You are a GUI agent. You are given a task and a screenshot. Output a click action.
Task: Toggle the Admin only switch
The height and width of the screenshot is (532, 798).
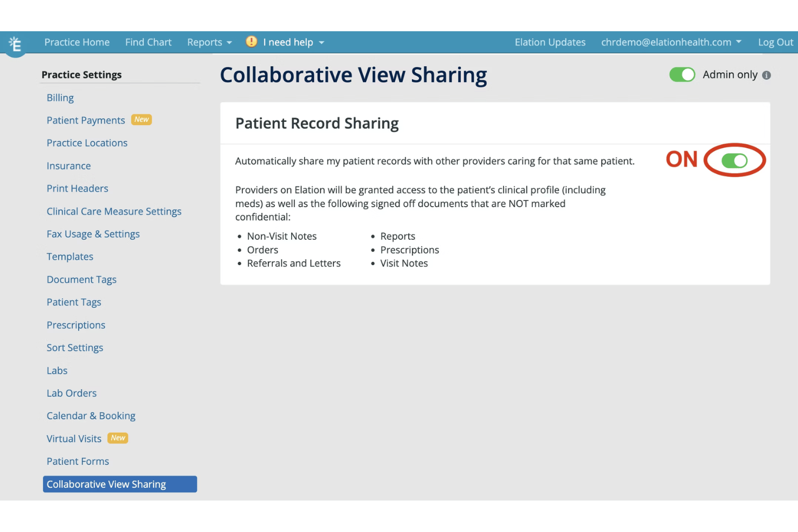point(682,74)
